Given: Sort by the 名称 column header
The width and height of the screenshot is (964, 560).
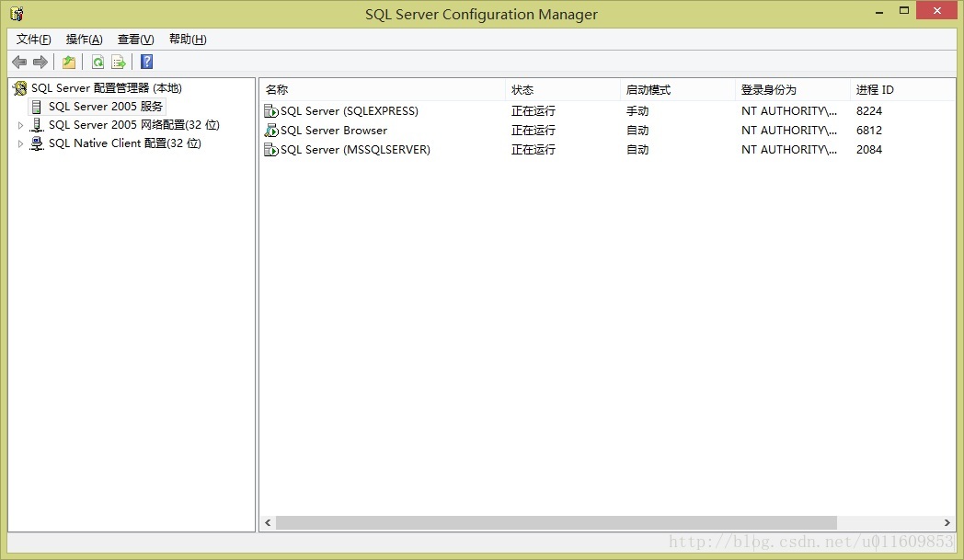Looking at the screenshot, I should click(x=383, y=90).
